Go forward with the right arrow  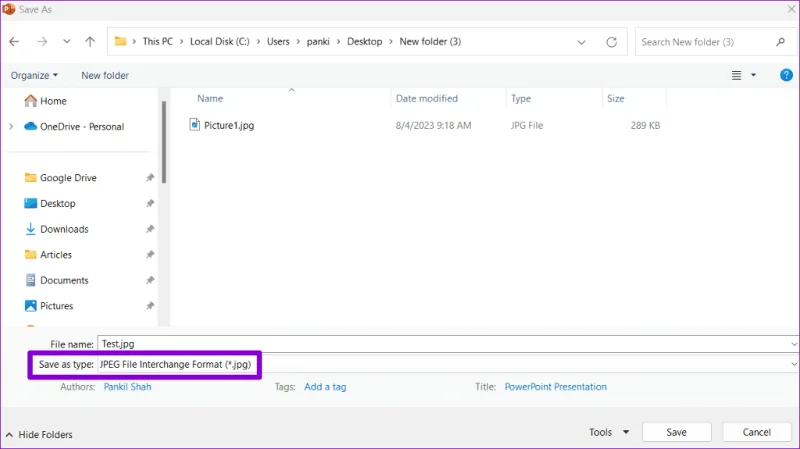tap(42, 42)
